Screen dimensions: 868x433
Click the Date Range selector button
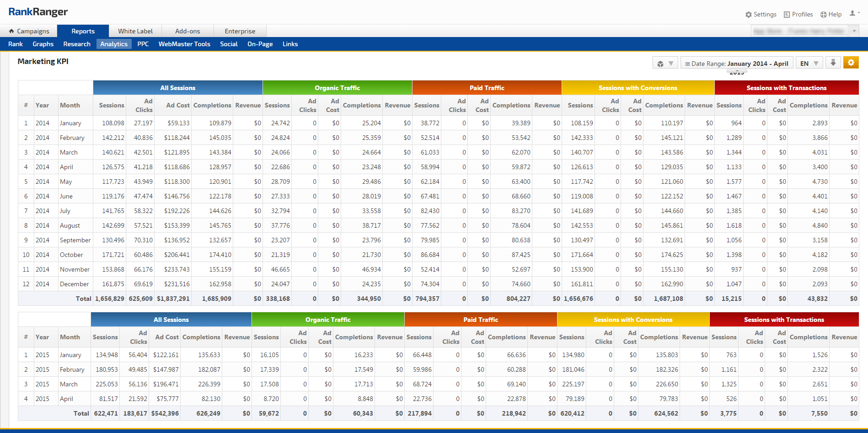(x=736, y=64)
